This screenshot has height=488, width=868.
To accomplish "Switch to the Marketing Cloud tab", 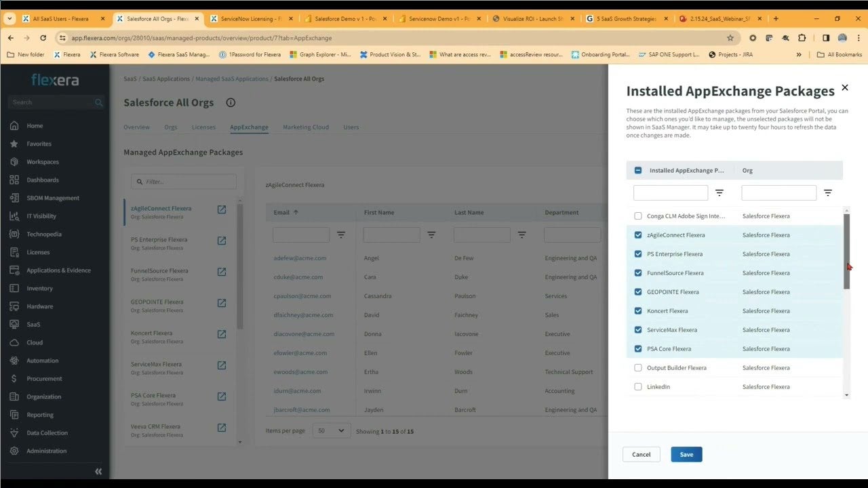I will (306, 127).
